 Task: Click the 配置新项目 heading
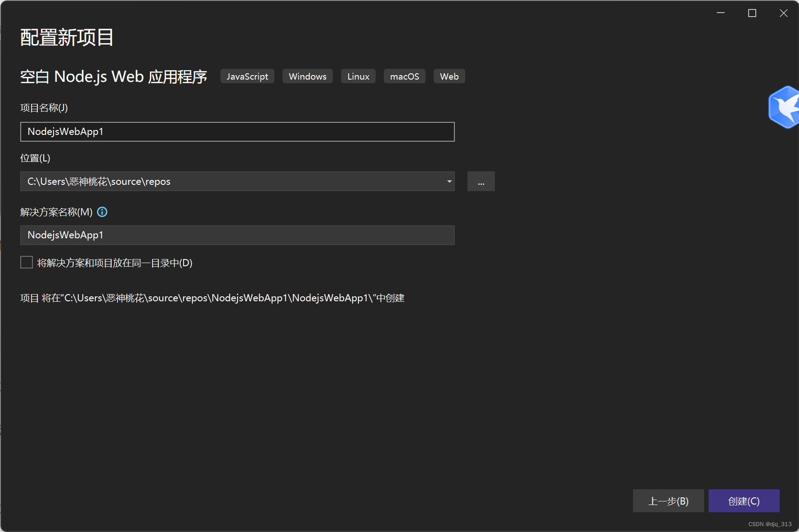67,37
